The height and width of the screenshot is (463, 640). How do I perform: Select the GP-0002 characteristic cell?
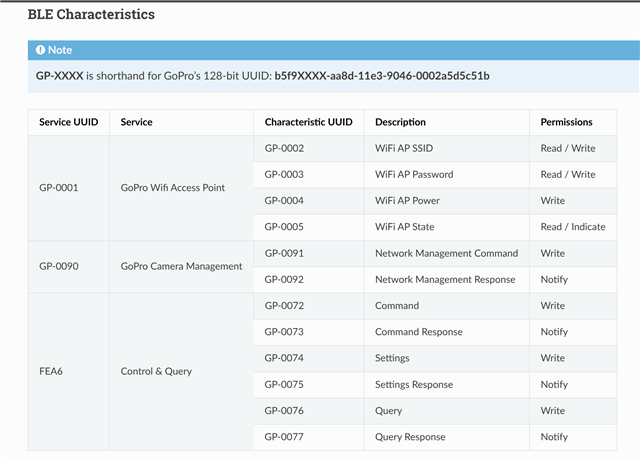pos(309,148)
